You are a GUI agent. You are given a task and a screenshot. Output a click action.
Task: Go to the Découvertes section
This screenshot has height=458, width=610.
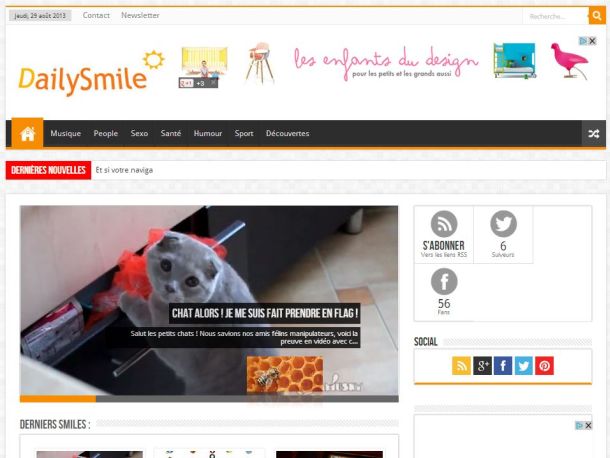287,134
